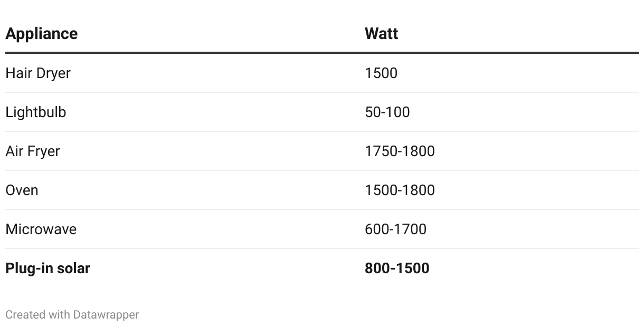Click the Watt column header

click(x=381, y=34)
